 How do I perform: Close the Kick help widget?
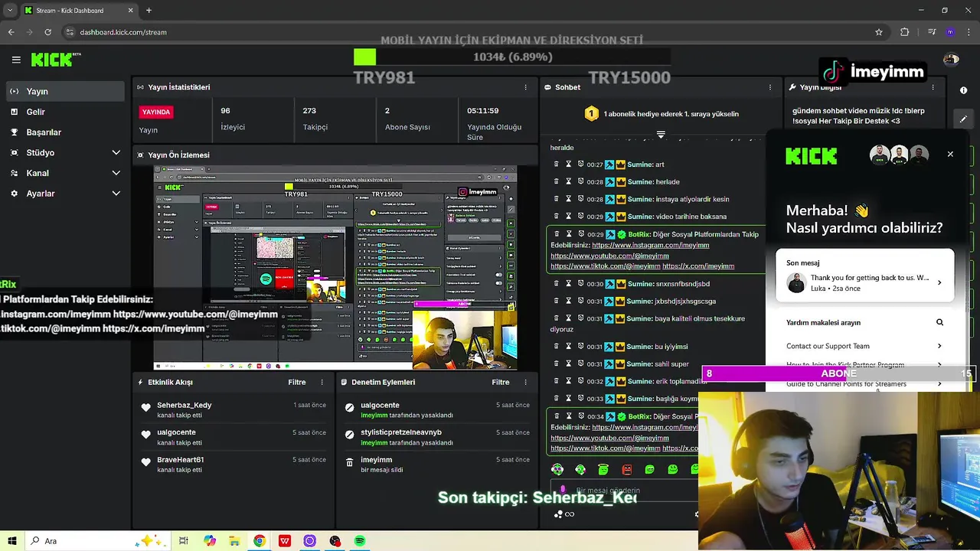[950, 154]
